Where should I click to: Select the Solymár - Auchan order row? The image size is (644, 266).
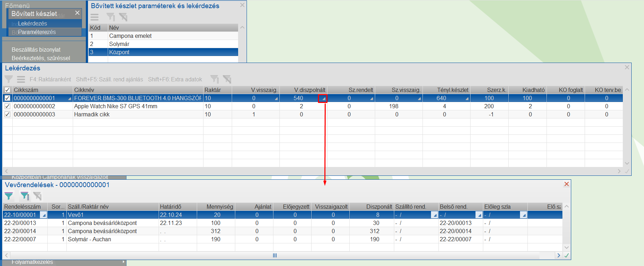(x=283, y=239)
